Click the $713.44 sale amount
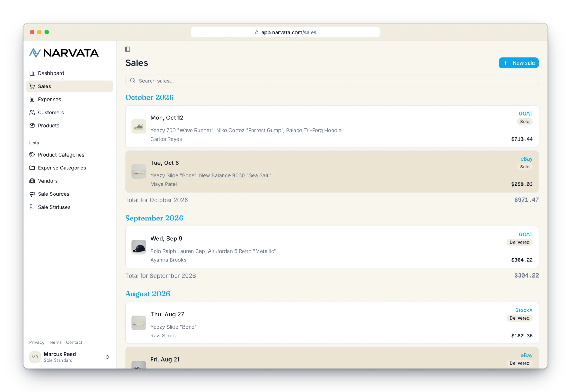Screen dimensions: 571x392 tap(522, 139)
